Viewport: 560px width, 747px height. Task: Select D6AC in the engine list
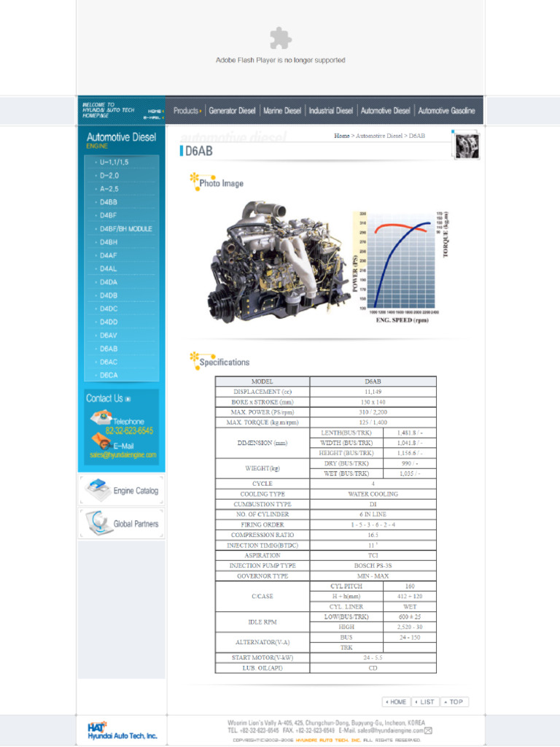pos(108,362)
